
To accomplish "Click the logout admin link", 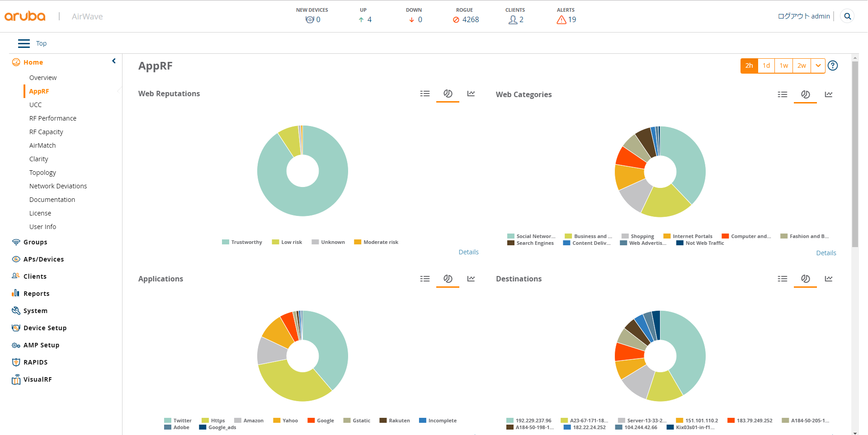I will click(804, 16).
